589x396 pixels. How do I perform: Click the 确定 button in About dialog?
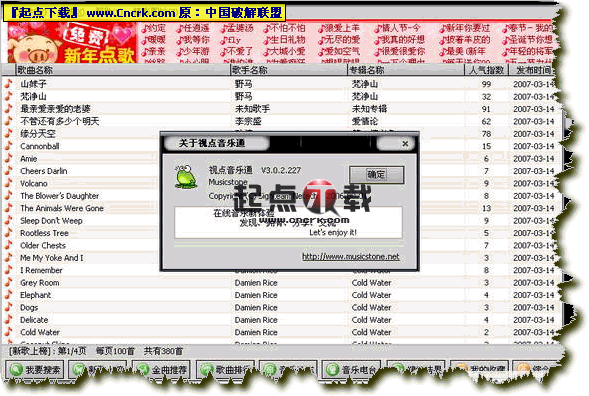(x=376, y=175)
